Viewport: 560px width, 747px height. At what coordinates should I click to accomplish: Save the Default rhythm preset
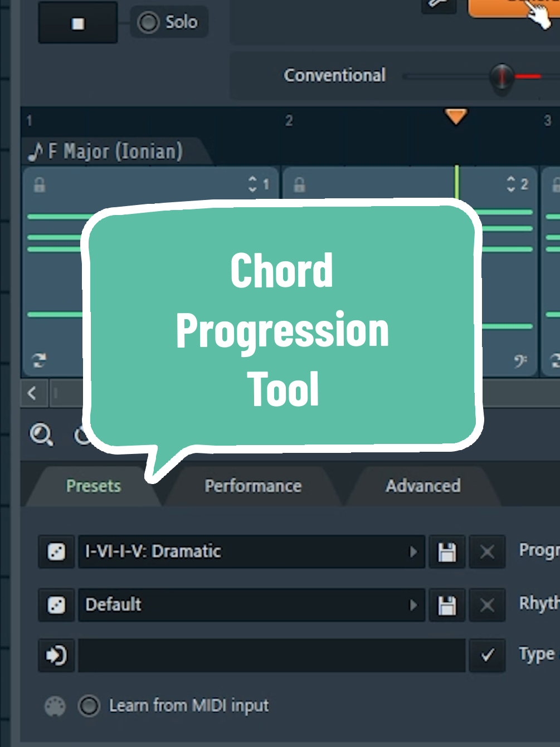(x=446, y=605)
